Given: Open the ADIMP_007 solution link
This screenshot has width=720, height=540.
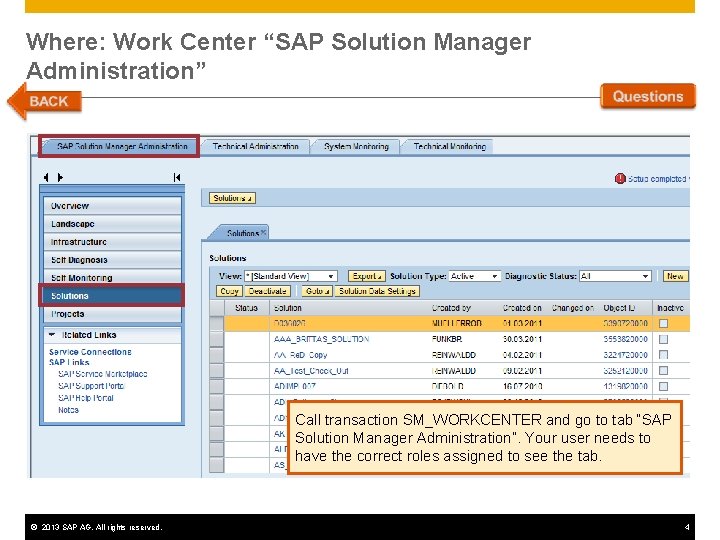Looking at the screenshot, I should pyautogui.click(x=294, y=386).
